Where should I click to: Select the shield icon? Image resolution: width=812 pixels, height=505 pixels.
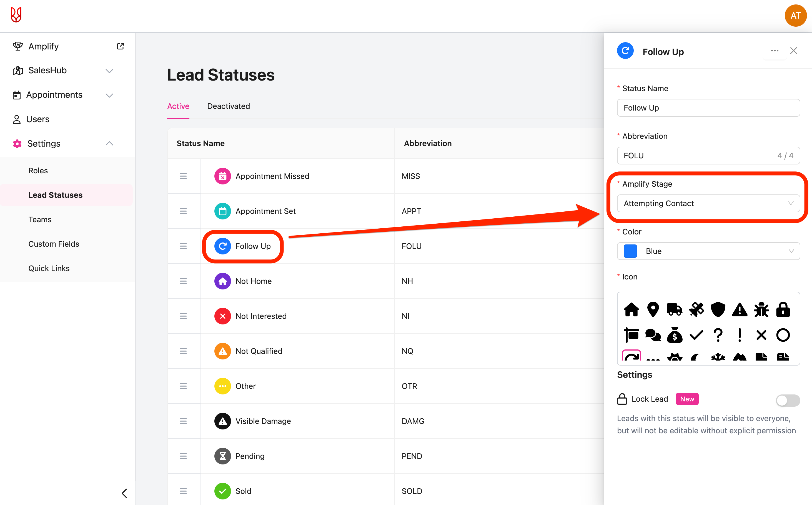[x=718, y=309]
